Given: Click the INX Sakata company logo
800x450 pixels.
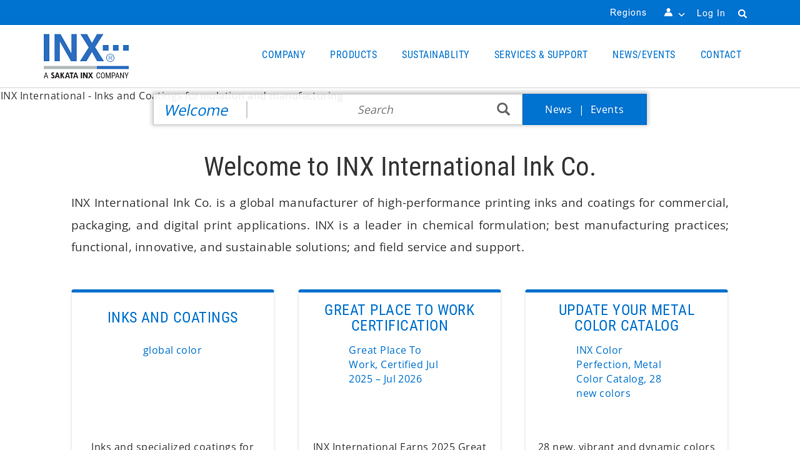Looking at the screenshot, I should (x=86, y=56).
